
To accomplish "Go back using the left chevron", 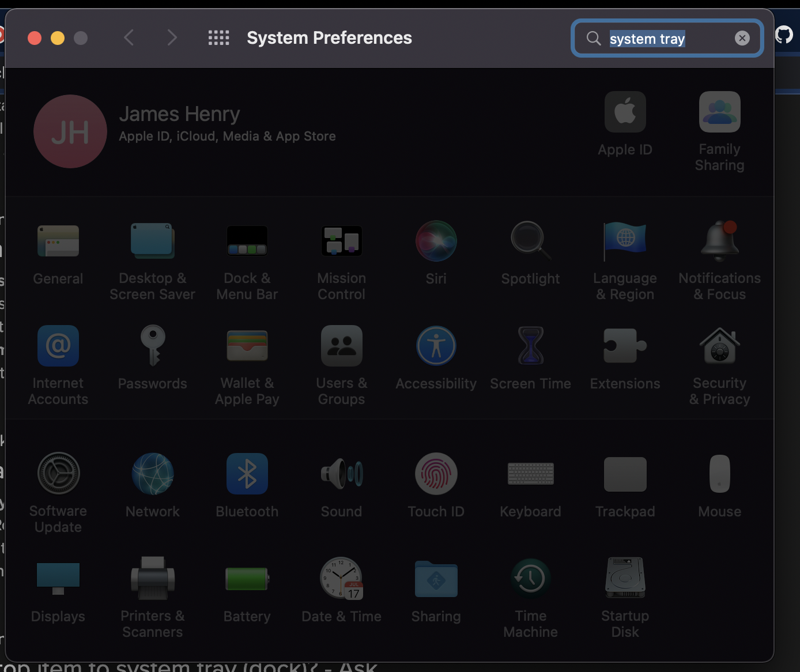I will pos(129,38).
